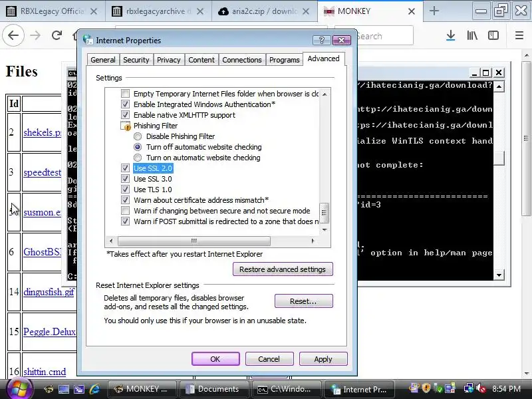
Task: Uncheck the Use SSL 2.0 checkbox
Action: tap(126, 168)
